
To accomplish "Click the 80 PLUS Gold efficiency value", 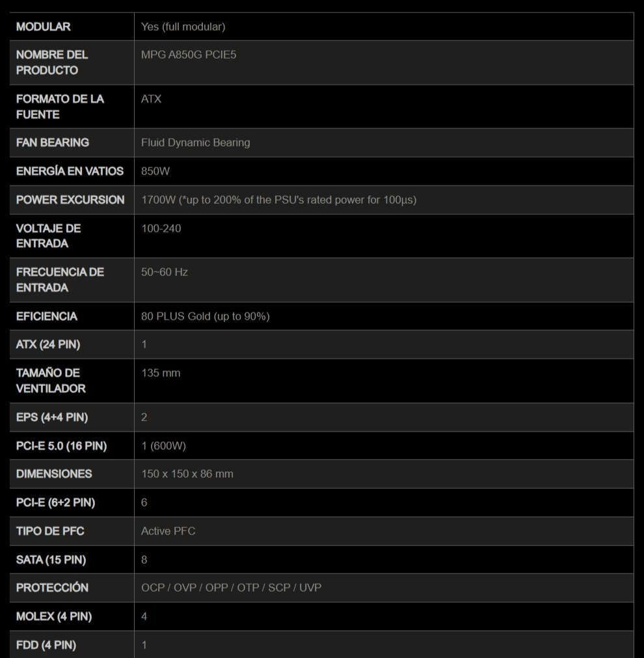I will click(205, 316).
